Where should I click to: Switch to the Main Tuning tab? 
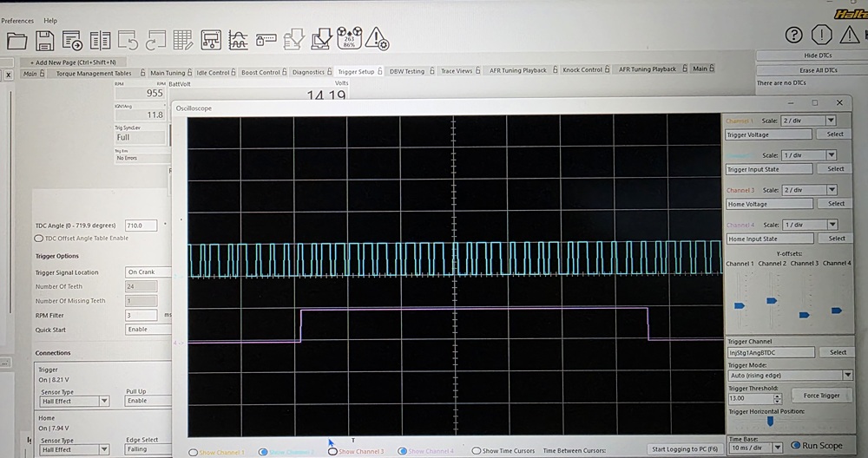(x=168, y=73)
